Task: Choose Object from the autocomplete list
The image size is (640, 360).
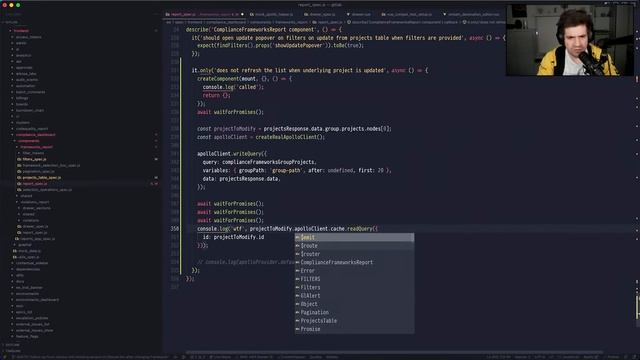Action: point(354,304)
